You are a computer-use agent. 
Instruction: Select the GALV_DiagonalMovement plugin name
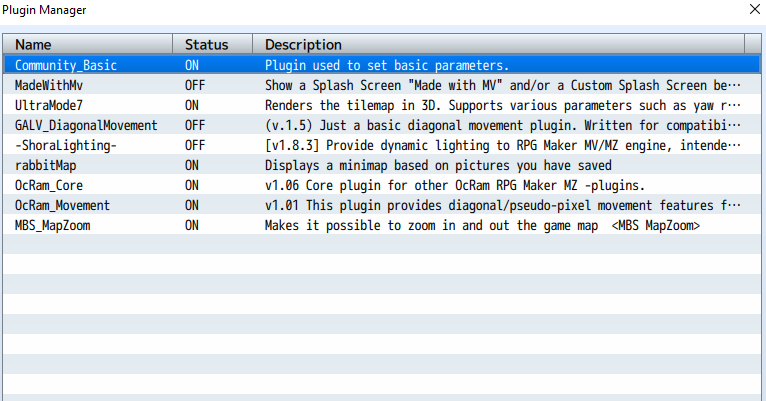pos(86,126)
